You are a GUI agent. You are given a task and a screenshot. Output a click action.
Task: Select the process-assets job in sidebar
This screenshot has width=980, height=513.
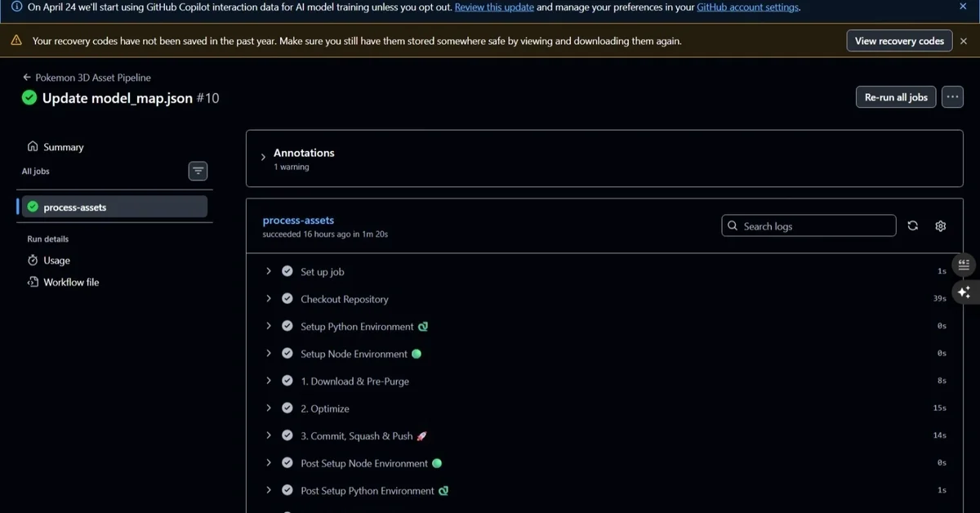point(74,207)
